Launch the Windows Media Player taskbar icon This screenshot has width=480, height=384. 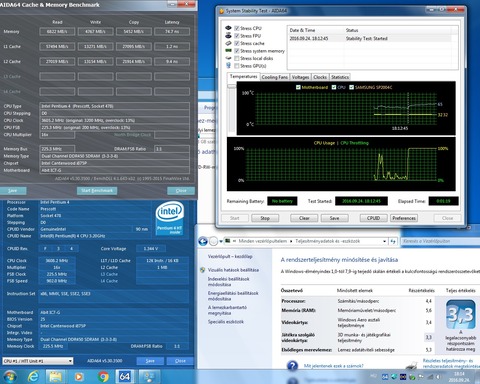79,377
